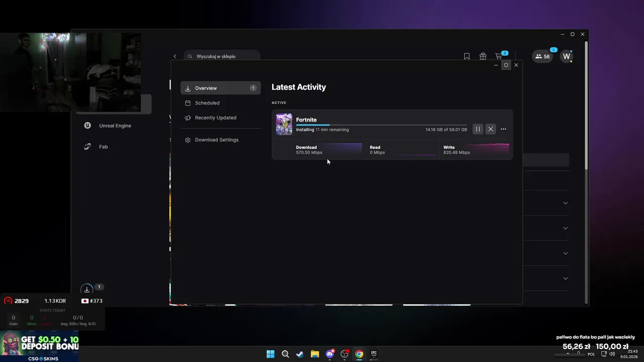Open OBS Studio from the taskbar
This screenshot has height=362, width=644.
344,354
